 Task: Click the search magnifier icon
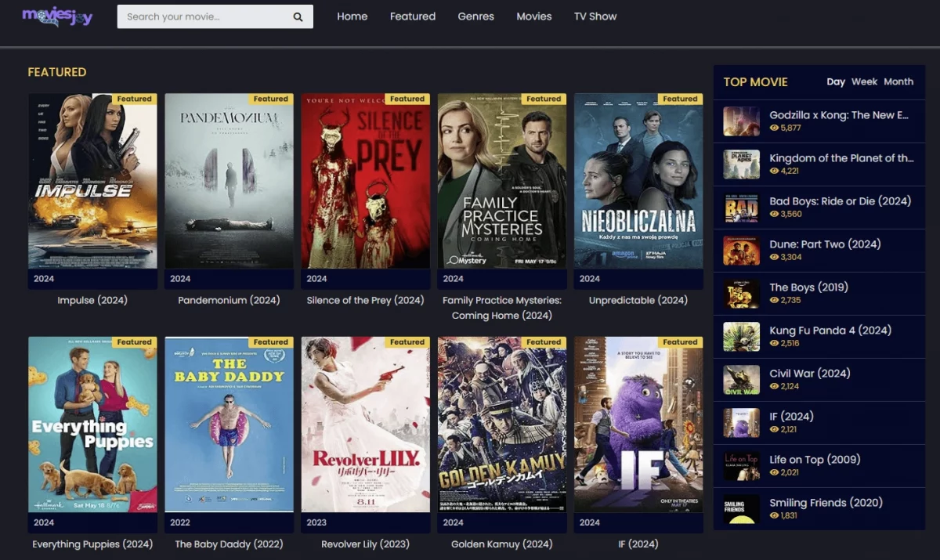tap(298, 16)
